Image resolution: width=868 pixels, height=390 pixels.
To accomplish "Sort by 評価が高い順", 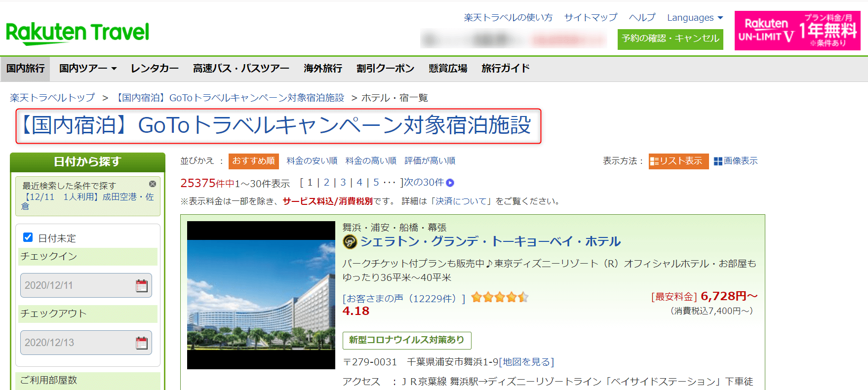I will coord(430,161).
